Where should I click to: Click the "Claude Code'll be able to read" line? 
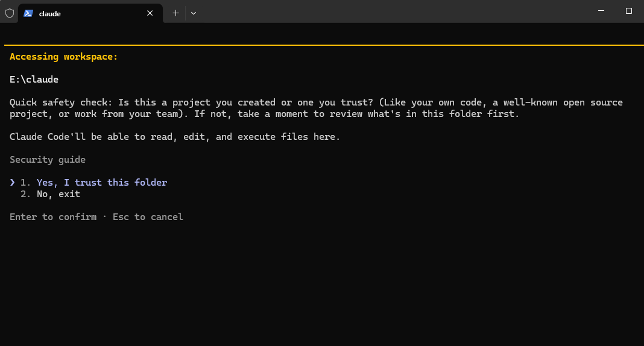click(175, 137)
